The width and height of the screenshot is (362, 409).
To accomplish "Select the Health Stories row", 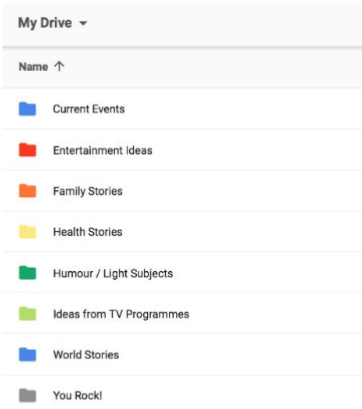I will tap(182, 232).
